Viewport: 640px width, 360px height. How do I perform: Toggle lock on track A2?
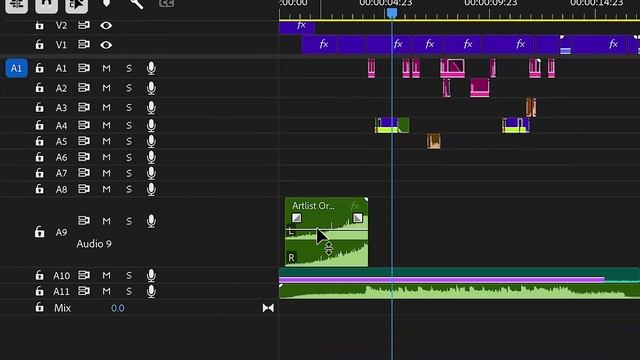point(39,87)
